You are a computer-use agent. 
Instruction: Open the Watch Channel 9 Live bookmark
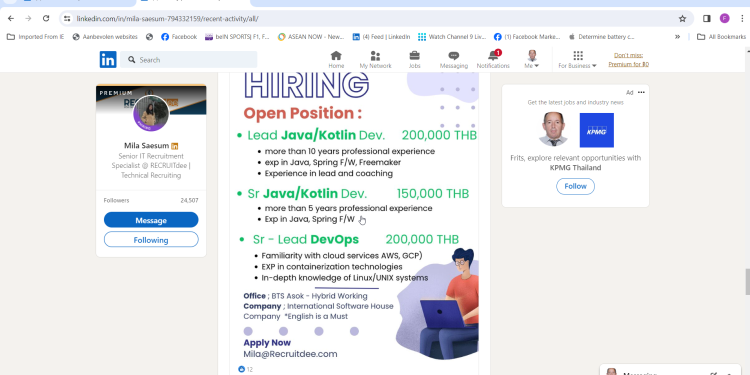click(x=452, y=37)
